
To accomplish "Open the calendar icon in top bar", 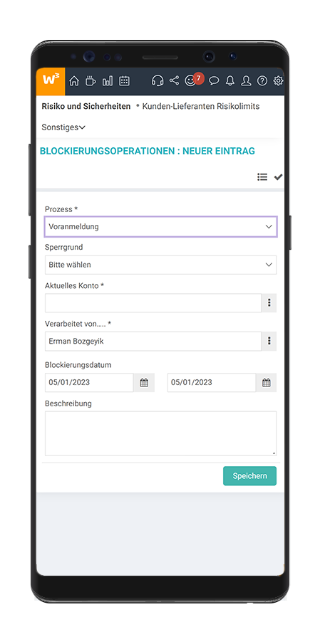I will pyautogui.click(x=124, y=81).
